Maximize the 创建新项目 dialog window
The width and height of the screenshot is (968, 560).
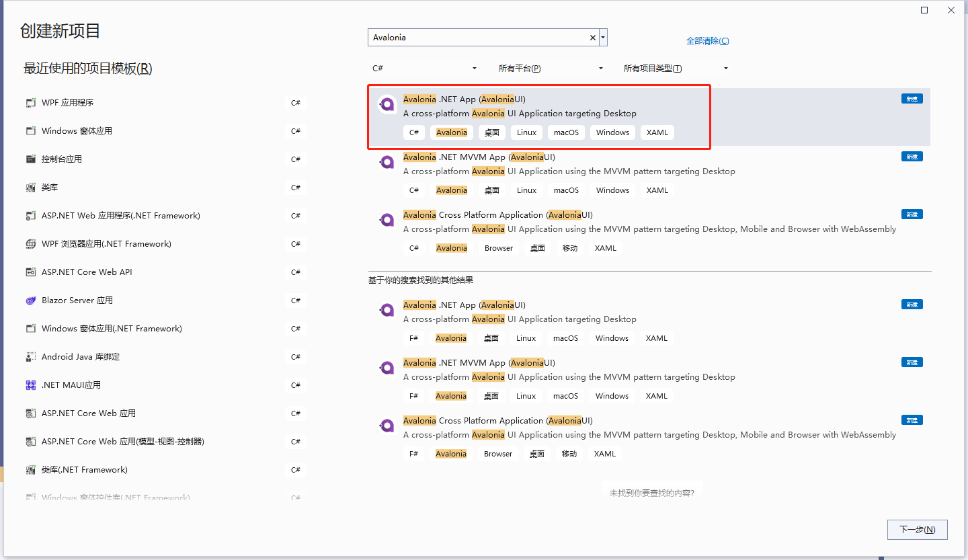coord(925,10)
